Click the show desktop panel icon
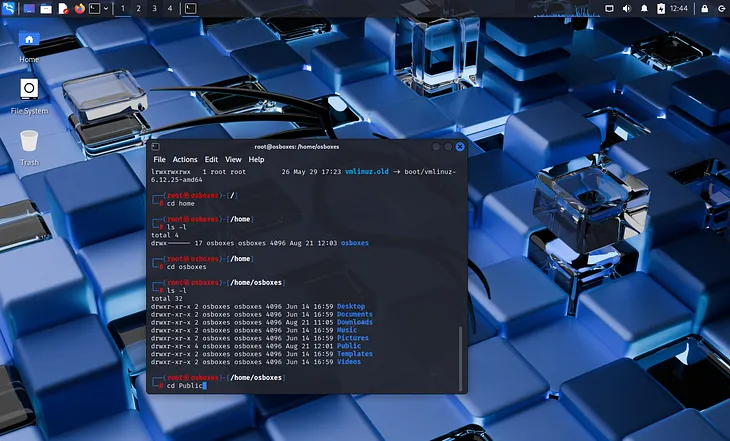The height and width of the screenshot is (441, 730). pyautogui.click(x=29, y=8)
